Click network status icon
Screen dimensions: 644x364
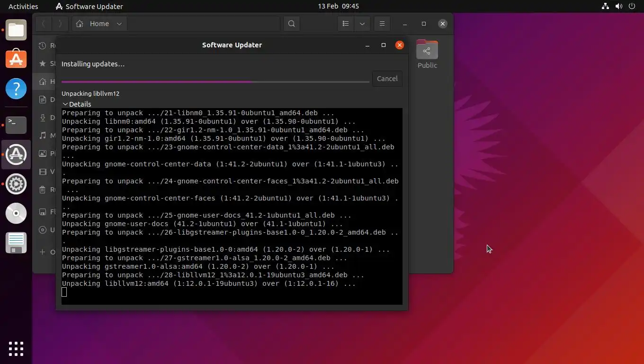point(605,6)
